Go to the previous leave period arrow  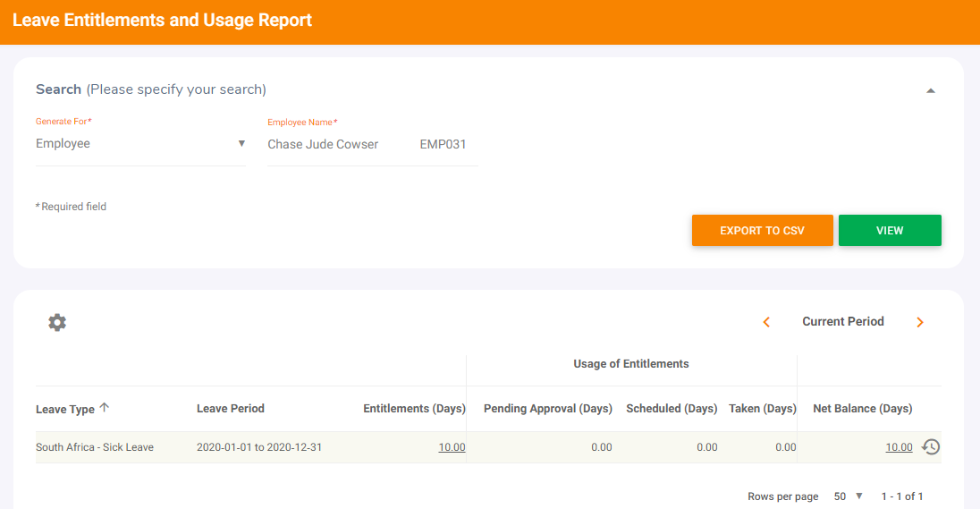coord(766,322)
